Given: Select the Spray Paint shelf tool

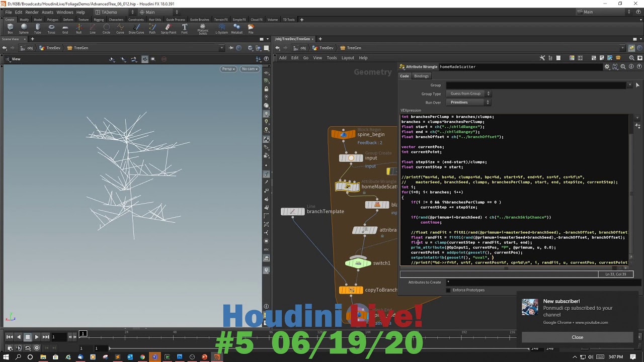Looking at the screenshot, I should coord(169,29).
